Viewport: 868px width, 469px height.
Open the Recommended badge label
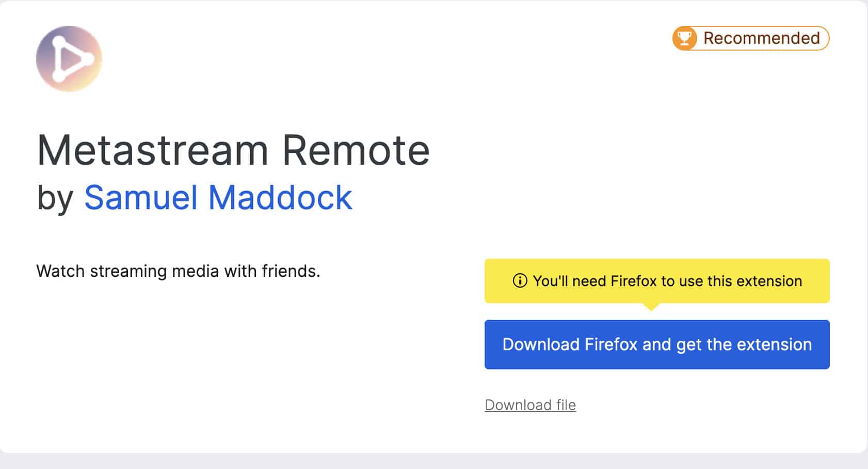click(761, 38)
